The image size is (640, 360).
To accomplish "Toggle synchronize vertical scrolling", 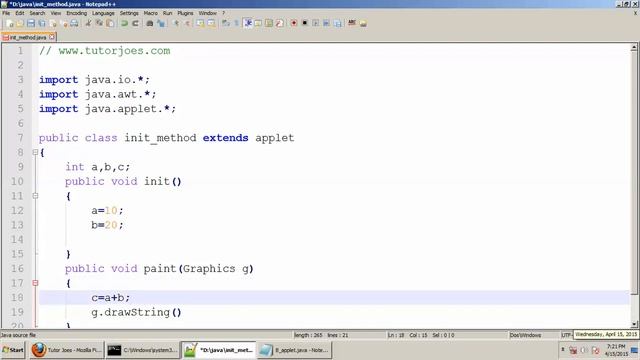I will tap(199, 23).
